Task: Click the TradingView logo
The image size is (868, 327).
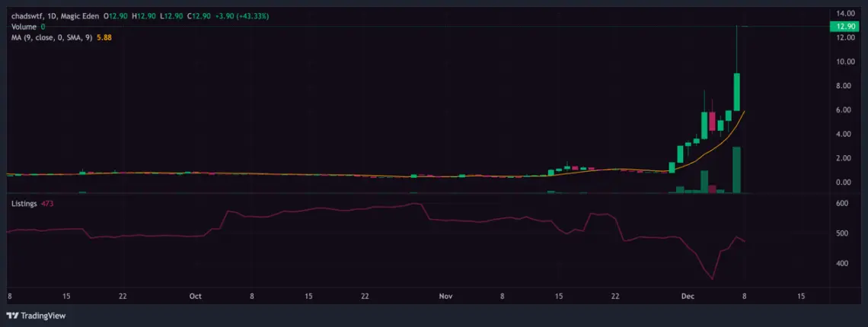Action: pyautogui.click(x=36, y=316)
